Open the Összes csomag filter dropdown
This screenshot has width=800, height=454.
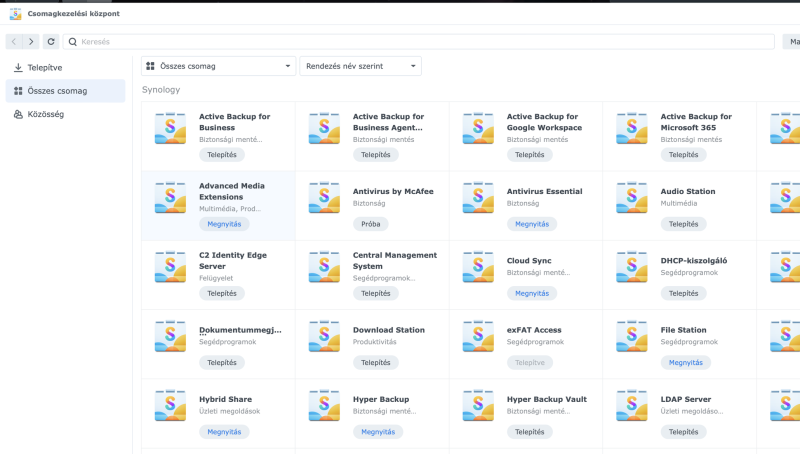pos(218,66)
